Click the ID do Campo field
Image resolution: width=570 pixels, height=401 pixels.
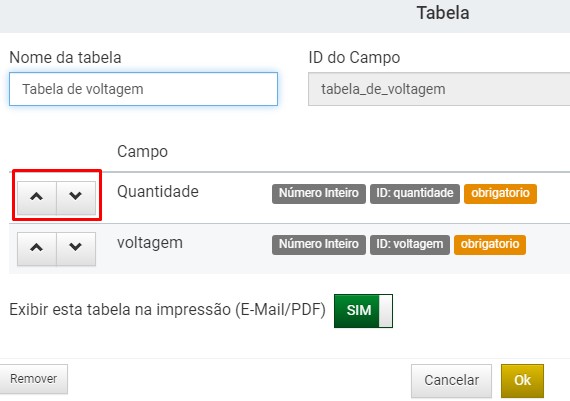(439, 89)
